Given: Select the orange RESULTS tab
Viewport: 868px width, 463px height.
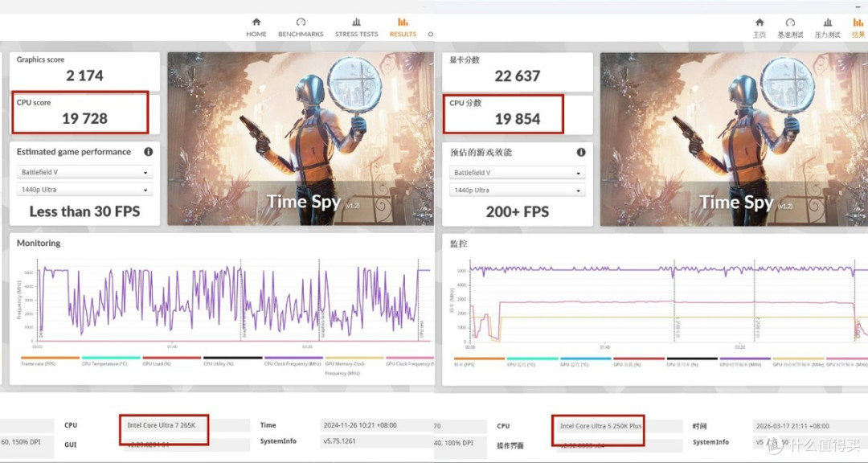Looking at the screenshot, I should [x=403, y=27].
